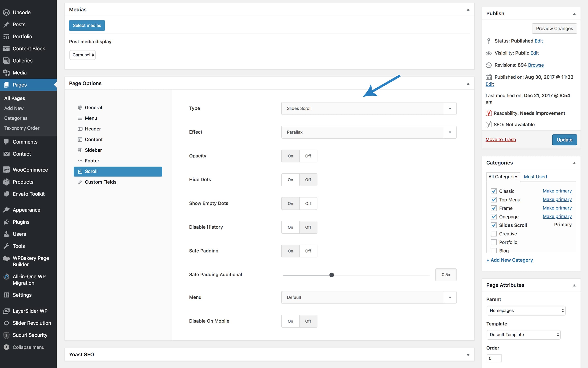
Task: Click the Header settings icon in page options
Action: tap(80, 129)
